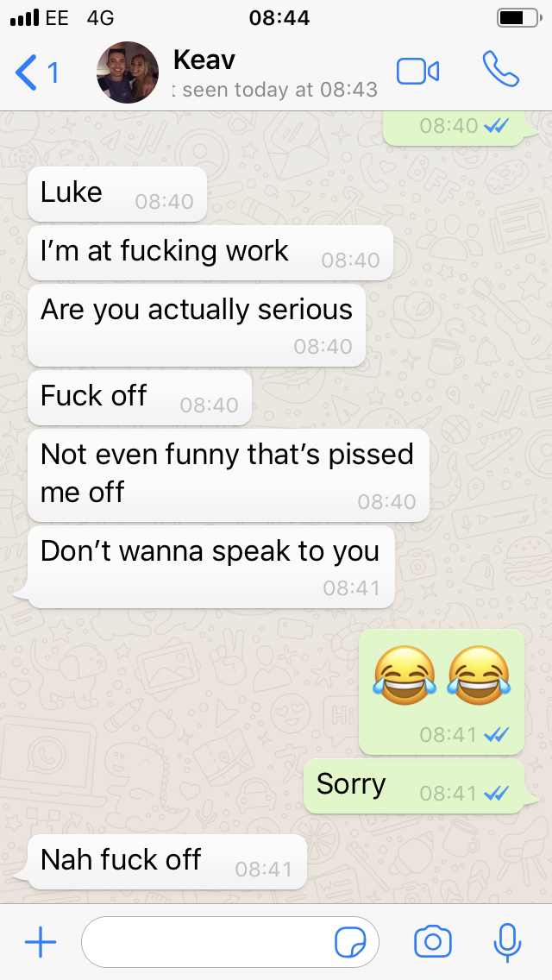Tap the laughing emoji message bubble
This screenshot has width=552, height=980.
tap(442, 692)
